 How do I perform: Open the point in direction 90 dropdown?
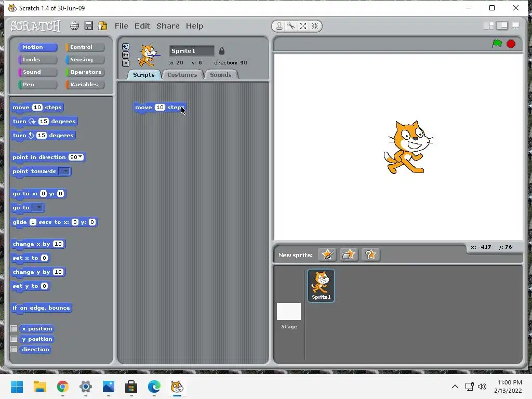point(81,157)
